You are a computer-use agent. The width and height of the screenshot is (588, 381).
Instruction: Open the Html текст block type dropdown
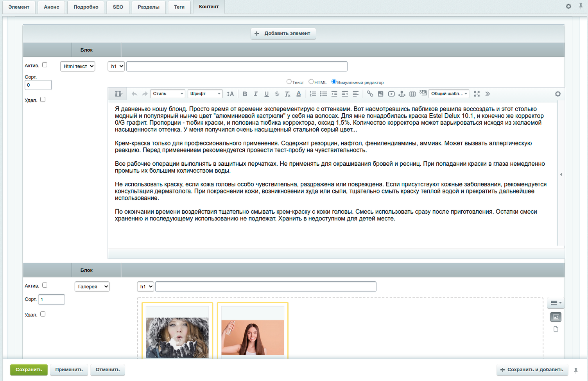click(x=77, y=66)
